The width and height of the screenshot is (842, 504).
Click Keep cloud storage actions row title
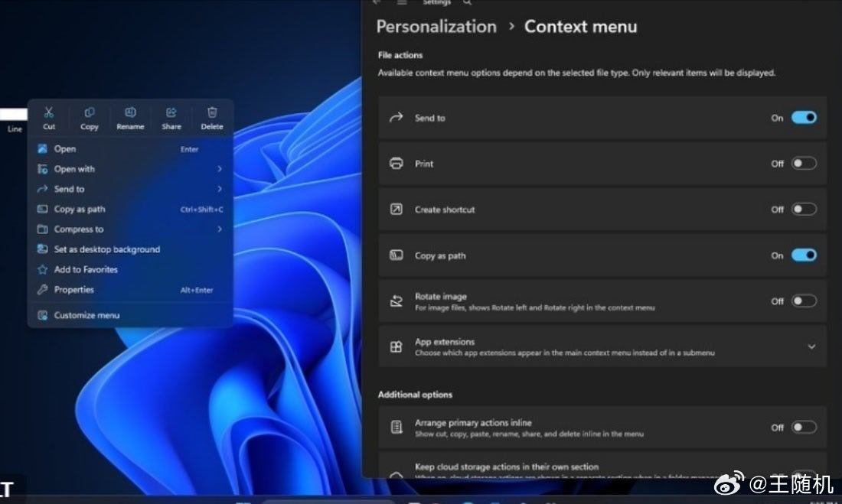[x=507, y=467]
